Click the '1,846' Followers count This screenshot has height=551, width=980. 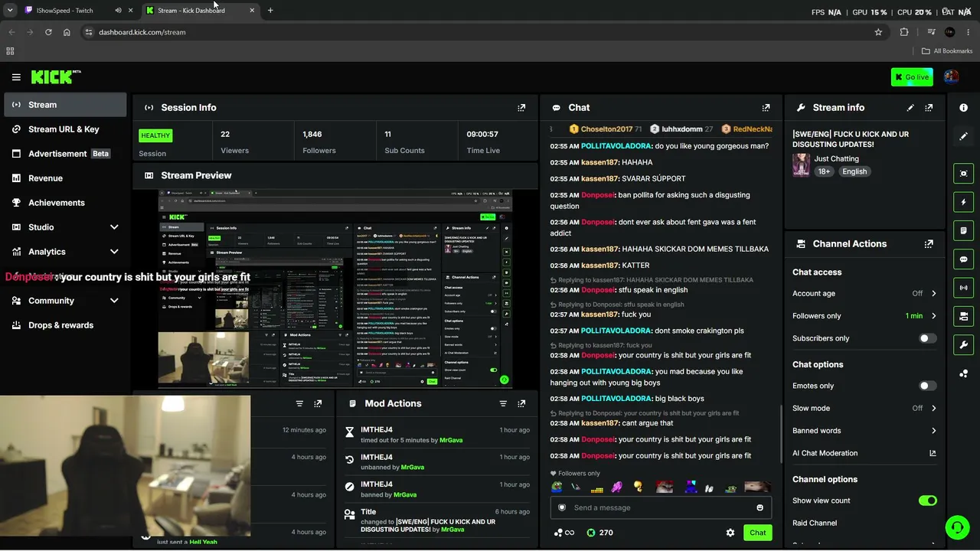pos(312,134)
